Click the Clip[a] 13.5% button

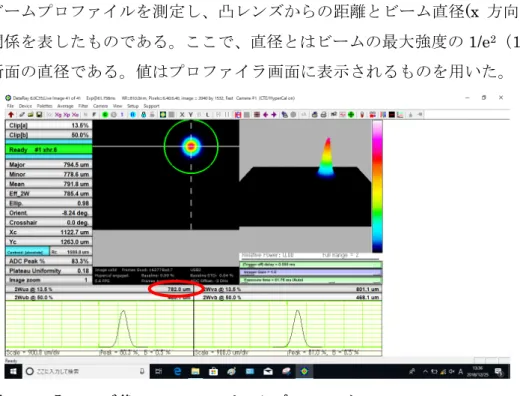click(x=49, y=125)
